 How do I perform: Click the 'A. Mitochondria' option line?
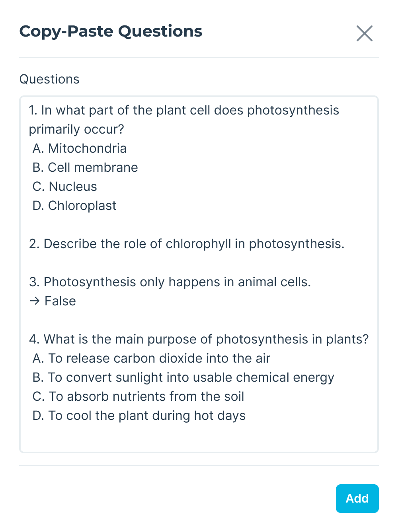point(80,148)
